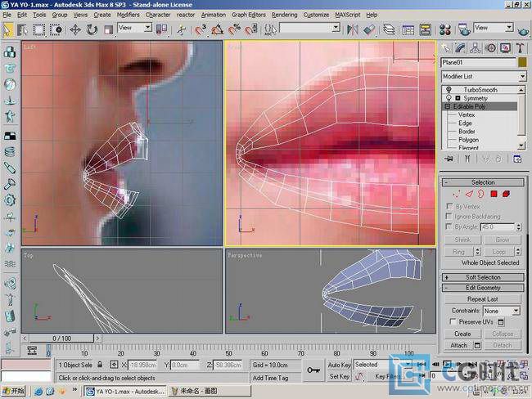Click the Windows Start button
Viewport: 532px width, 399px height.
click(13, 391)
